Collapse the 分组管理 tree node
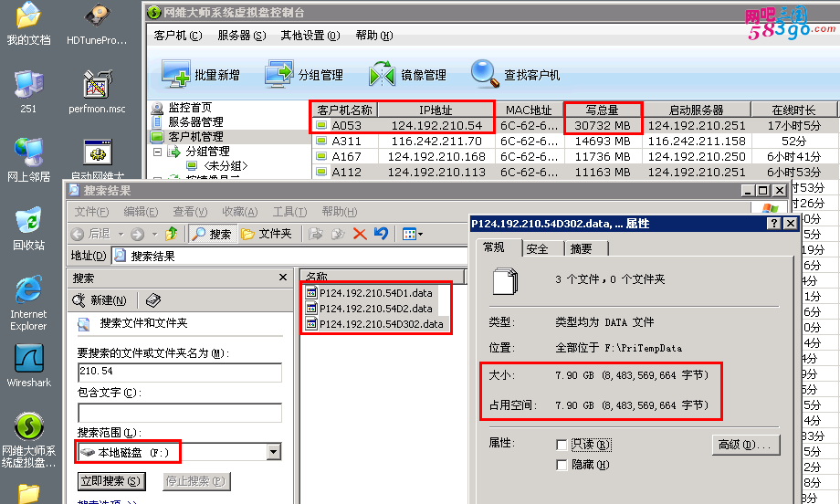Viewport: 840px width, 504px height. [157, 152]
